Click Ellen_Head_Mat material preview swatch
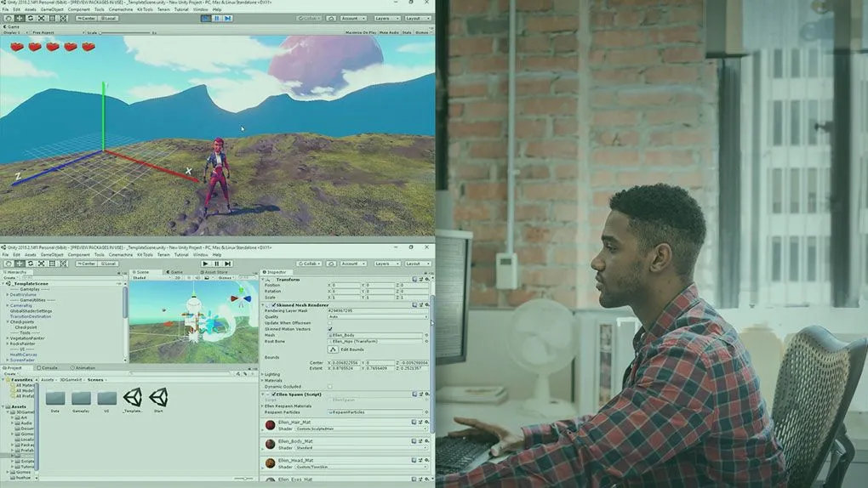The height and width of the screenshot is (488, 868). tap(270, 463)
